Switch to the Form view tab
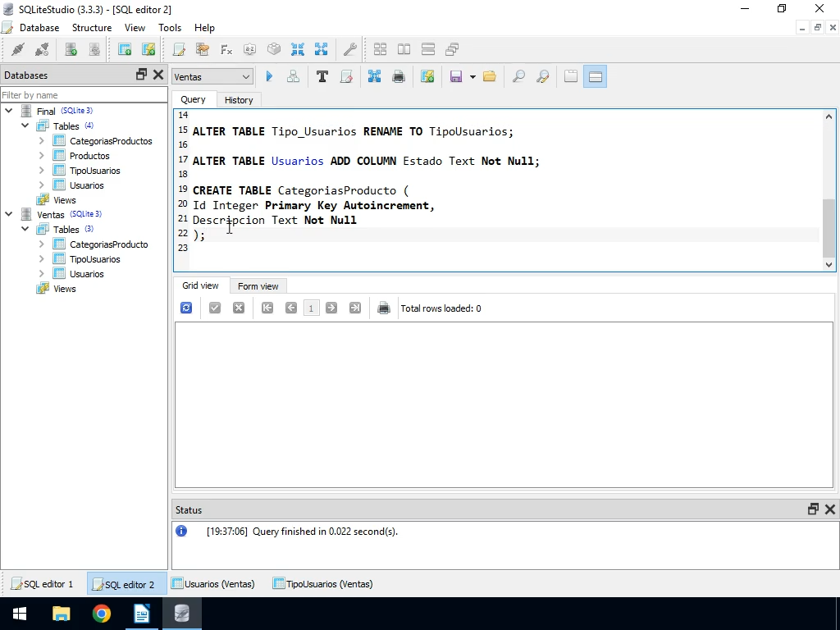 (x=258, y=286)
